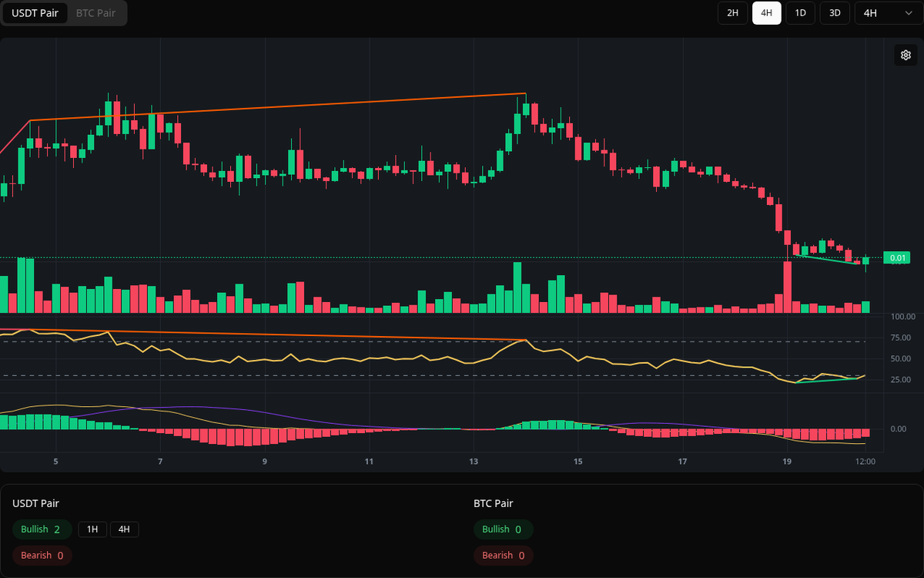Enable the 2H timeframe
Screen dimensions: 924x578
[731, 13]
